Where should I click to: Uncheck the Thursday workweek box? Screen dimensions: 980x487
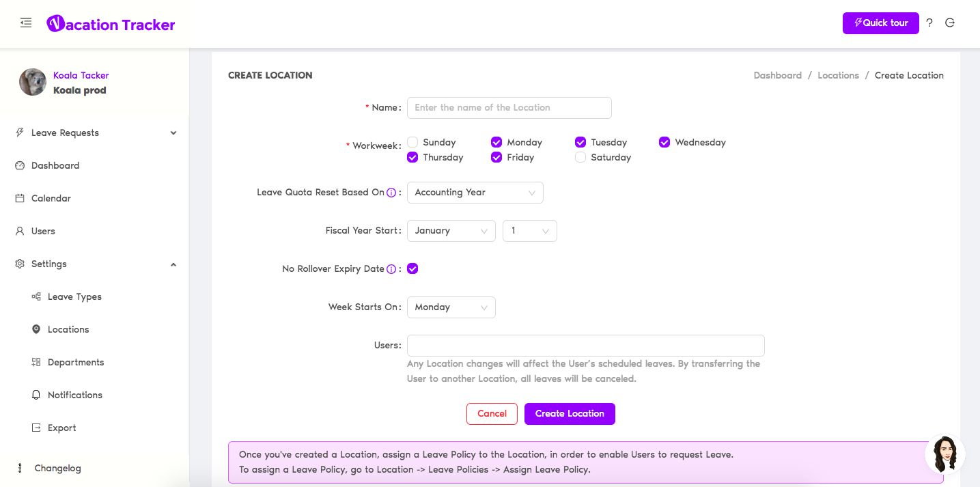[412, 157]
